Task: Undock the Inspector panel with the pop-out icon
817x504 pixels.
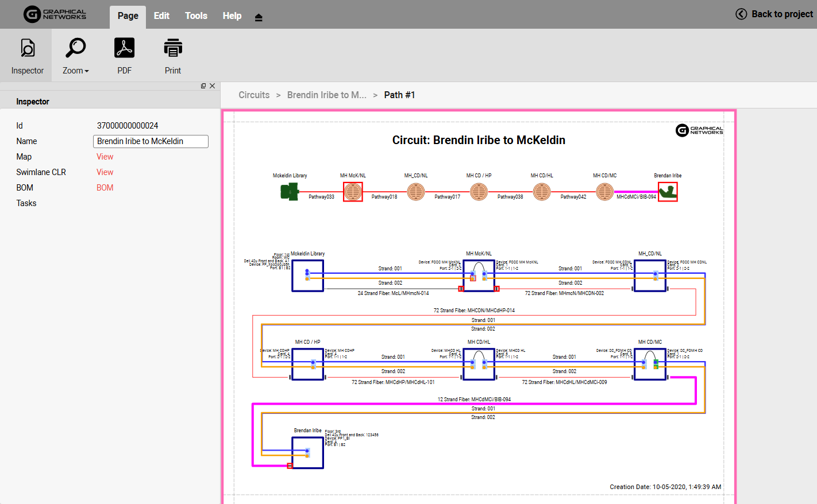Action: point(203,86)
